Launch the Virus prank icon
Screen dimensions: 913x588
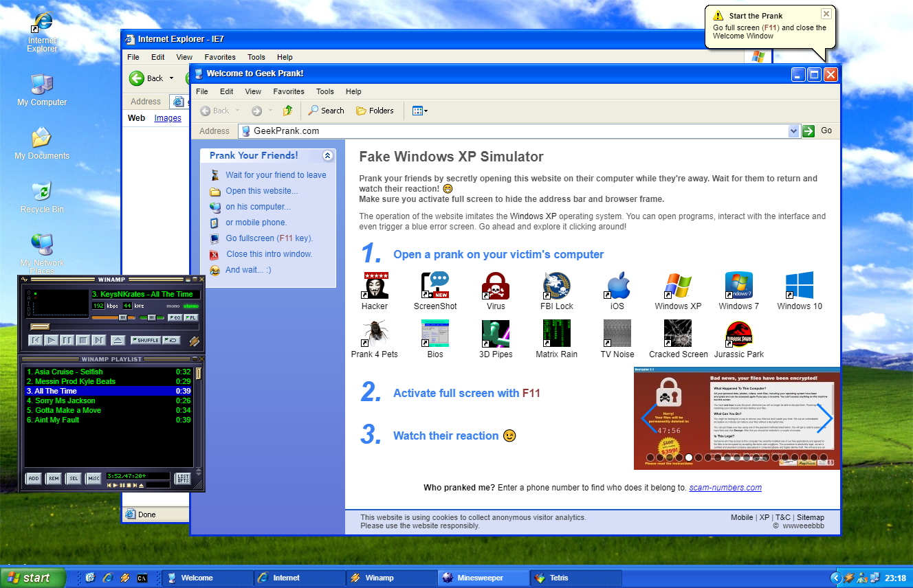click(x=496, y=291)
